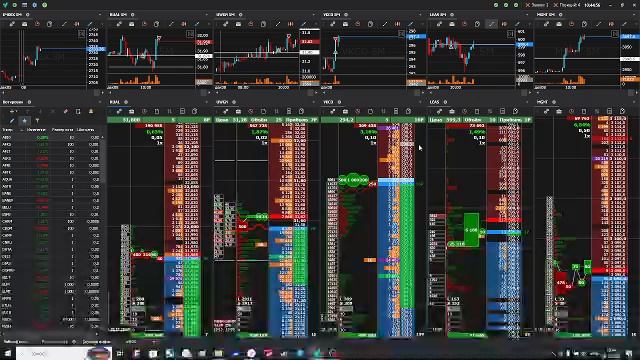Select the BANEP row in watchlist
Viewport: 640px width, 360px height.
click(x=51, y=200)
